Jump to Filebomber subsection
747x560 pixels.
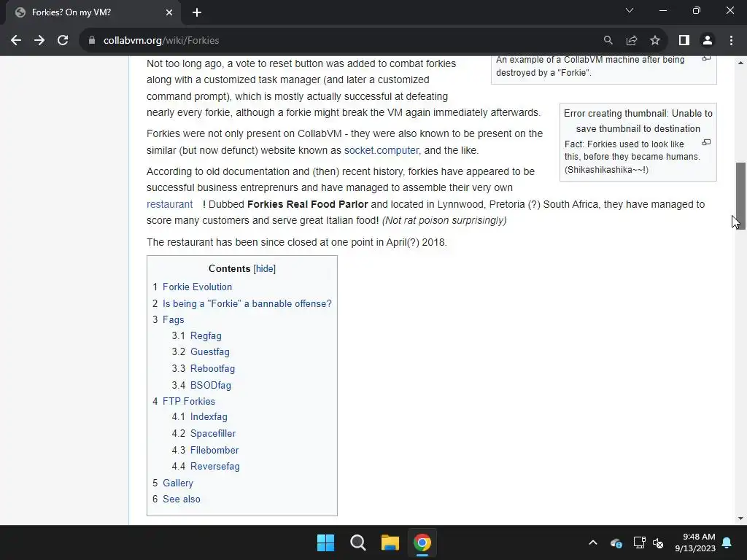(x=214, y=450)
